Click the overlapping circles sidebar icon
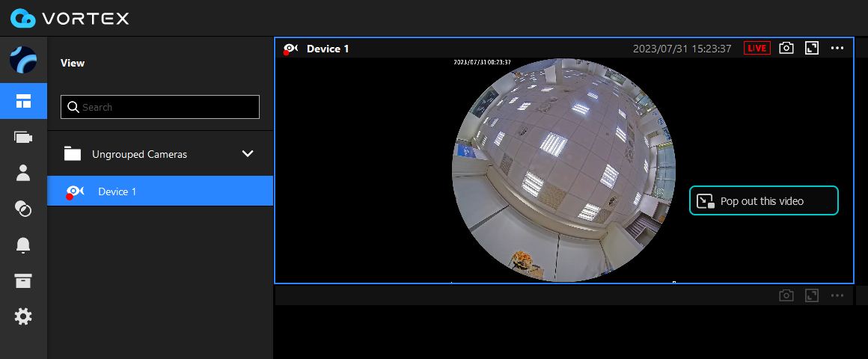Screen dimensions: 868x359 click(23, 209)
